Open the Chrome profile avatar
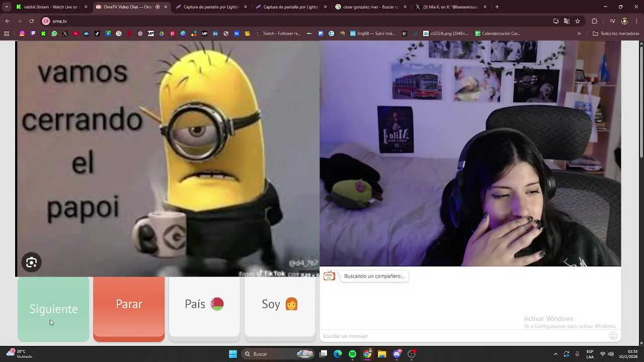The width and height of the screenshot is (644, 362). pyautogui.click(x=624, y=21)
